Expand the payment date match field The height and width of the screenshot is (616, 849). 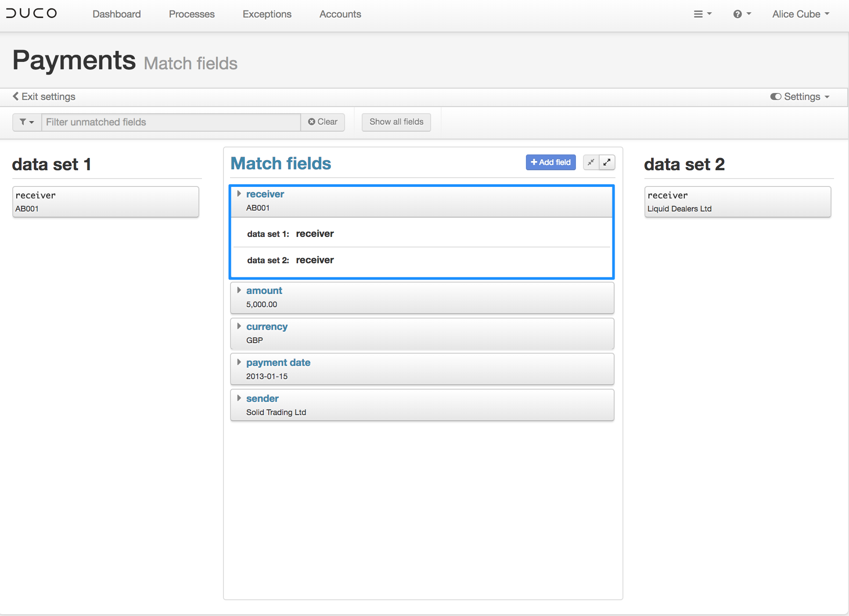click(239, 362)
